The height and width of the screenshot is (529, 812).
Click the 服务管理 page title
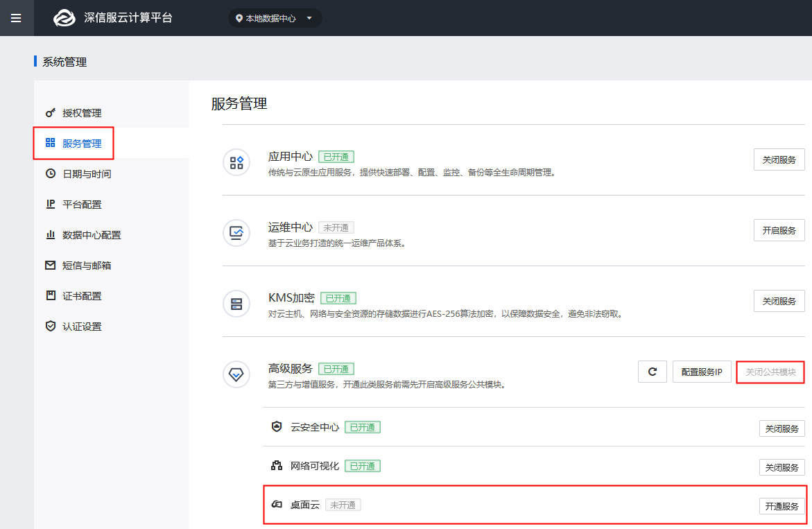click(239, 103)
